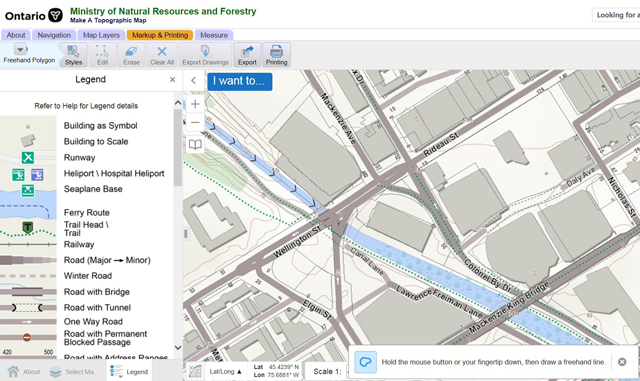640x381 pixels.
Task: Select the Erase tool
Action: [131, 55]
